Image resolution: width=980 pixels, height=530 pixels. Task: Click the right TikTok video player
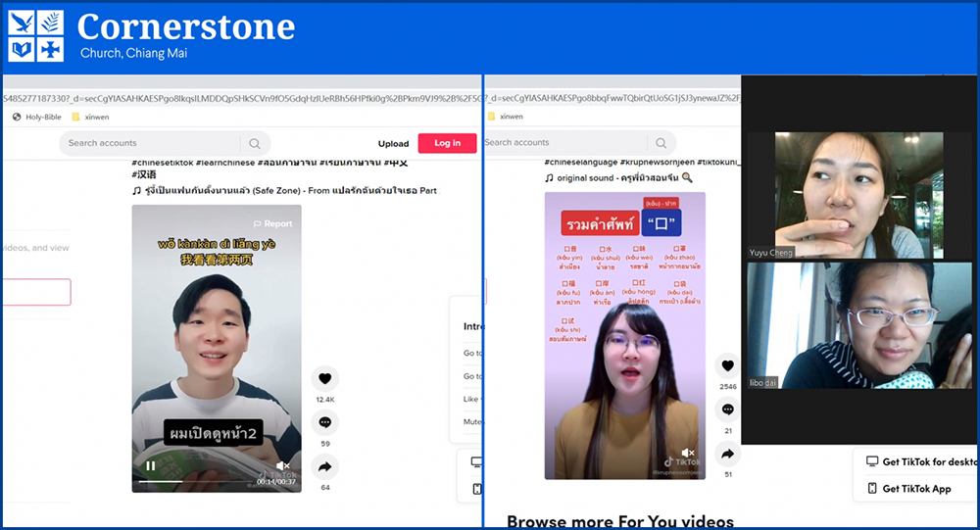pyautogui.click(x=625, y=336)
